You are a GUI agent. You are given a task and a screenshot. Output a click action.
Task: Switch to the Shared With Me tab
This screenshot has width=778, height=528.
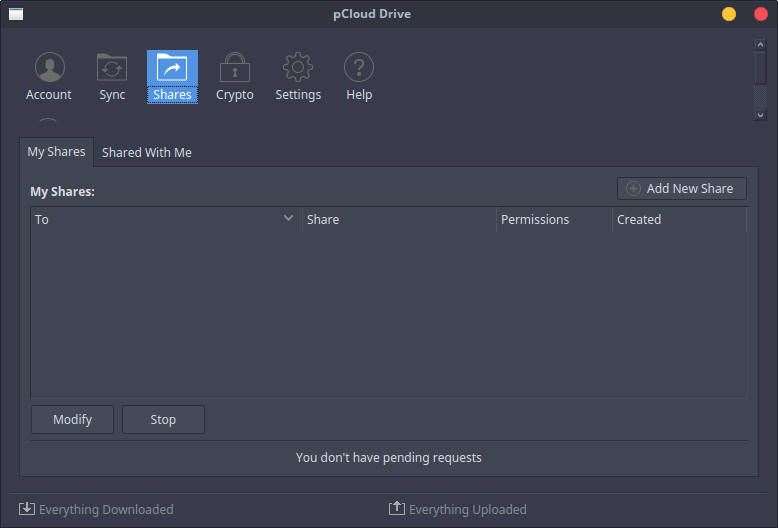(x=146, y=152)
